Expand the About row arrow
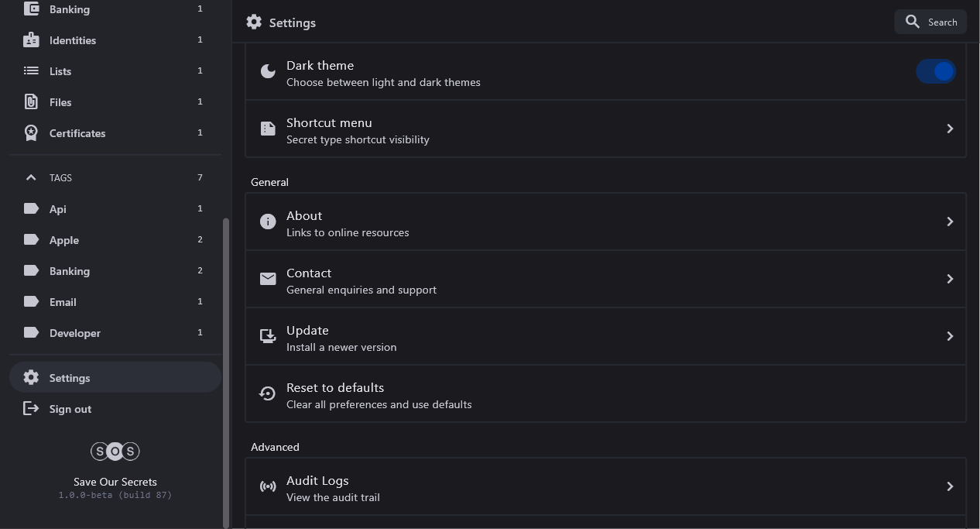 (x=950, y=222)
